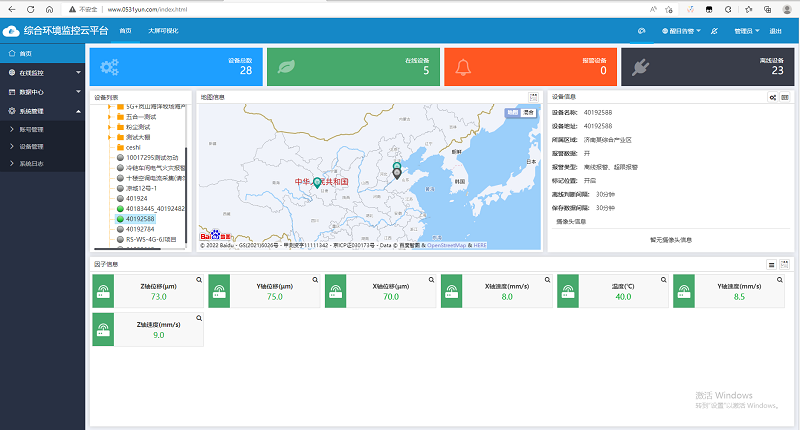This screenshot has width=800, height=430.
Task: Click the alarm bell icon on the orange card
Action: (x=462, y=67)
